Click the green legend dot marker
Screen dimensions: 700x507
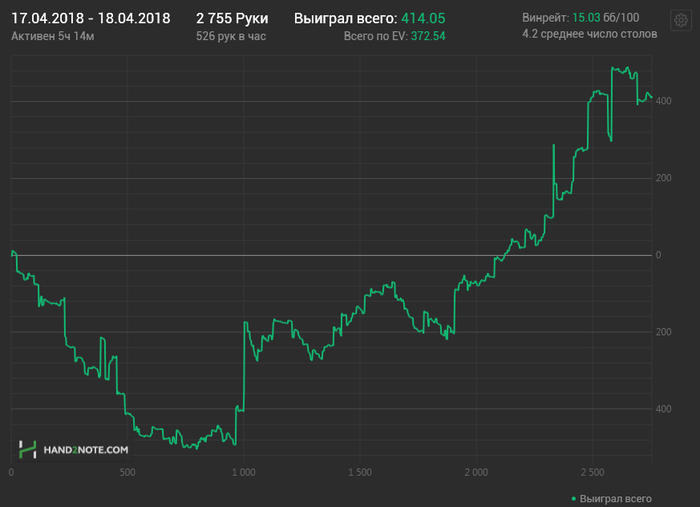pos(574,499)
